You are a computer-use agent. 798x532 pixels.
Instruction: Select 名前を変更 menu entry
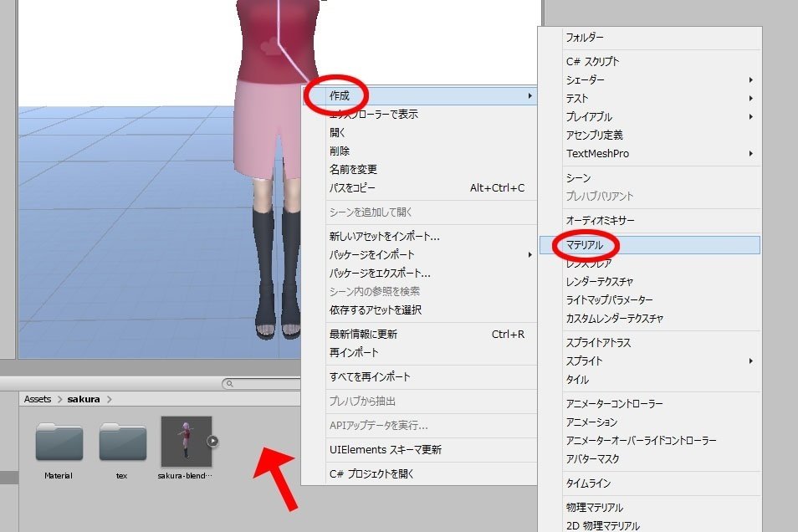tap(419, 169)
